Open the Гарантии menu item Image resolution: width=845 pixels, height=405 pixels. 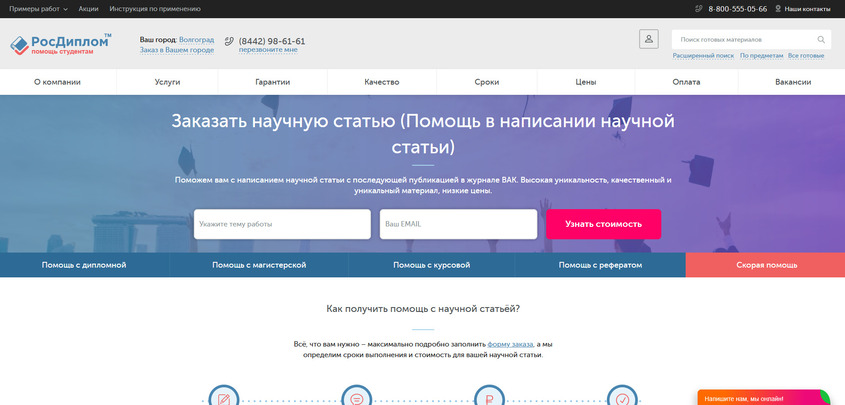coord(273,82)
